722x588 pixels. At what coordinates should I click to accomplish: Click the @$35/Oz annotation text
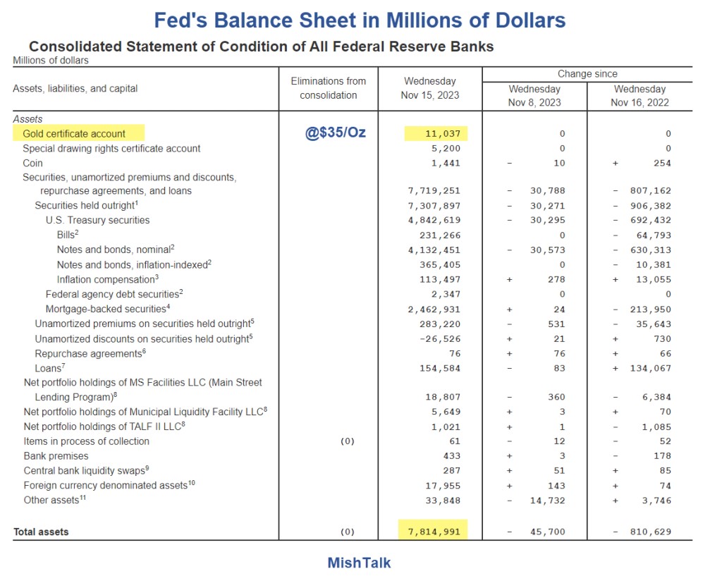pyautogui.click(x=335, y=133)
